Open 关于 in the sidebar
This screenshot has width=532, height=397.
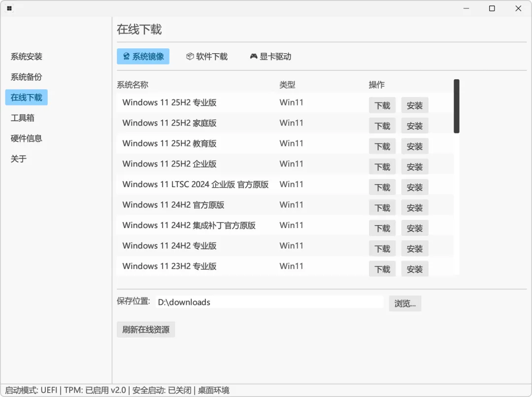[19, 159]
